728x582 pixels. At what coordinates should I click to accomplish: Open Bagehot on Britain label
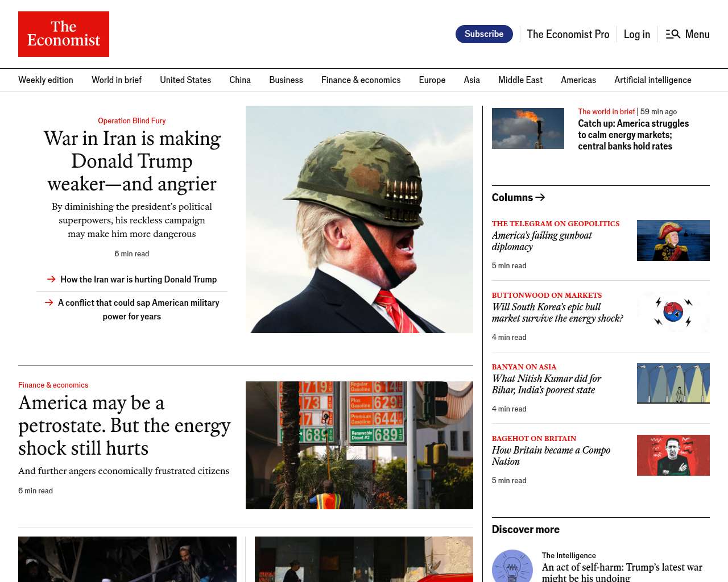[534, 438]
